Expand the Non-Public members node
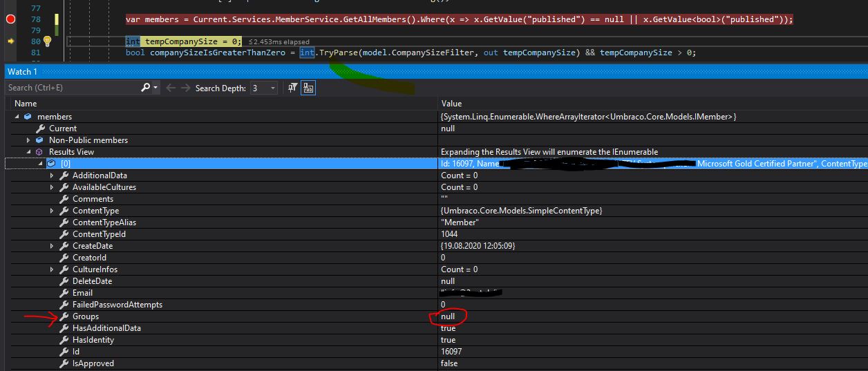Image resolution: width=868 pixels, height=371 pixels. [x=28, y=140]
